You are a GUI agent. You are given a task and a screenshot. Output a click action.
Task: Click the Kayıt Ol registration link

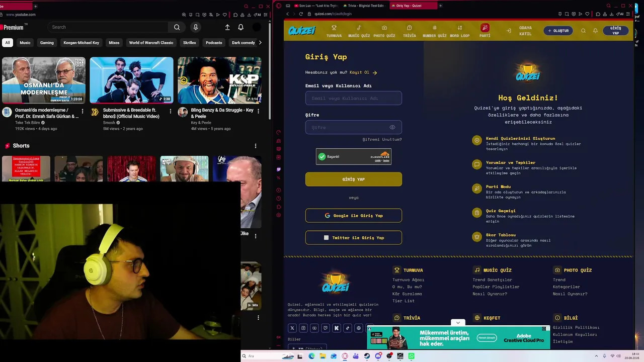pos(363,72)
